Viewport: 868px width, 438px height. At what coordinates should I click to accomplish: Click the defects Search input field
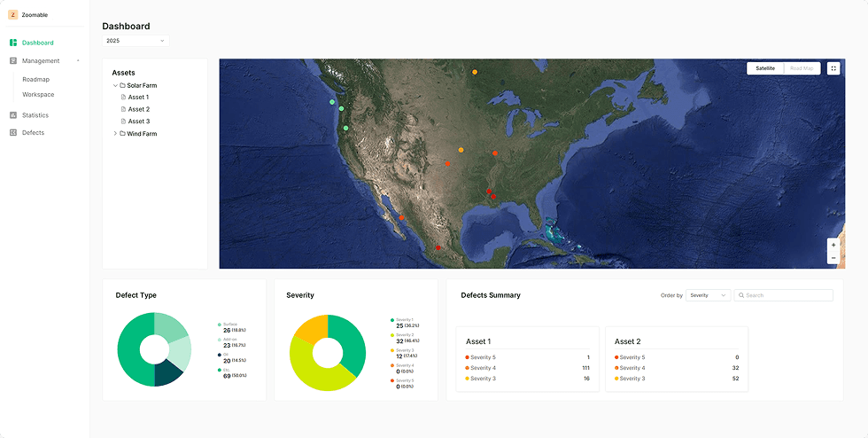click(x=787, y=295)
